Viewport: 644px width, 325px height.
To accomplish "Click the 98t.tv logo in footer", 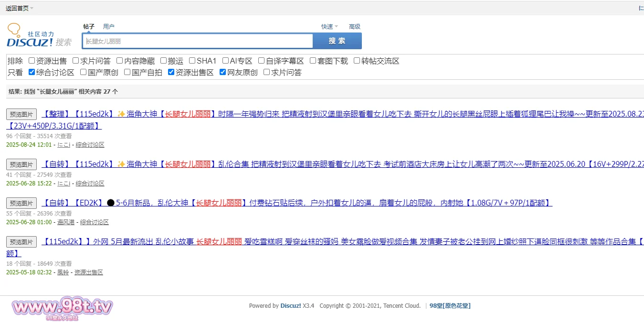I will (x=62, y=308).
